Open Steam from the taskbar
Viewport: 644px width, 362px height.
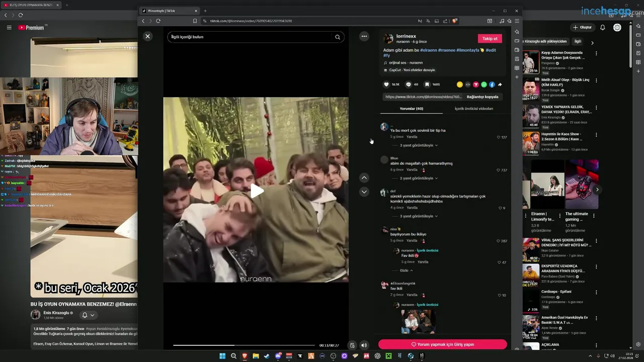[267, 356]
